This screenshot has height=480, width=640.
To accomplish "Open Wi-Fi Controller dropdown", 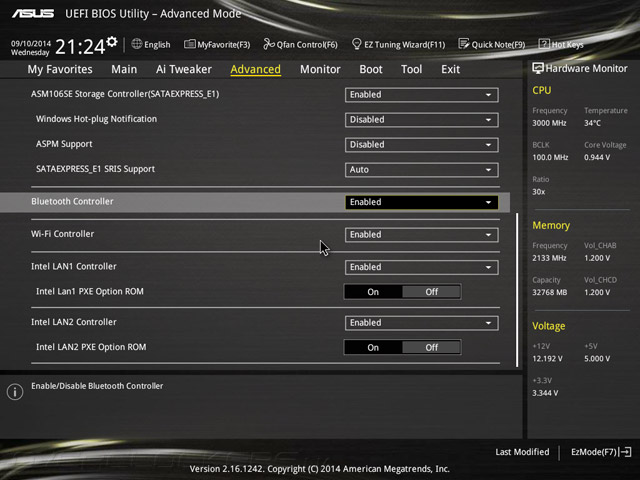I will [422, 235].
